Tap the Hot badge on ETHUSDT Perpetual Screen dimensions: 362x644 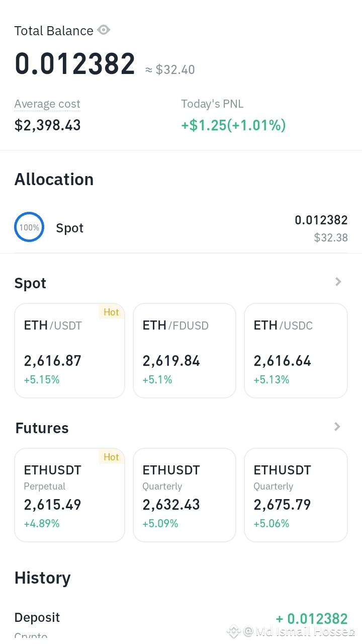[x=111, y=457]
